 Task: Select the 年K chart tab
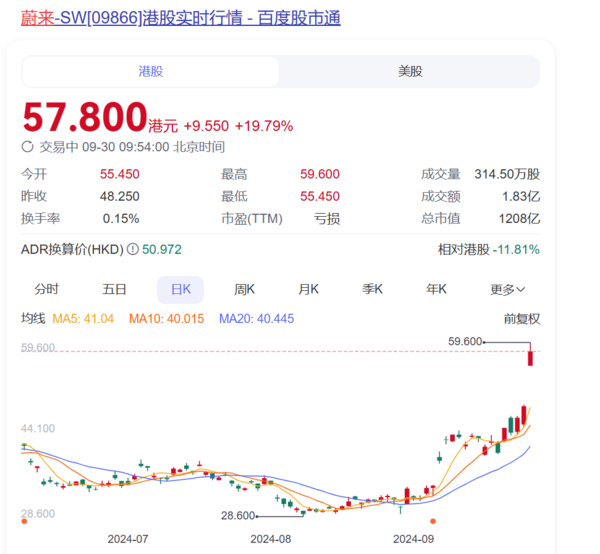[437, 289]
